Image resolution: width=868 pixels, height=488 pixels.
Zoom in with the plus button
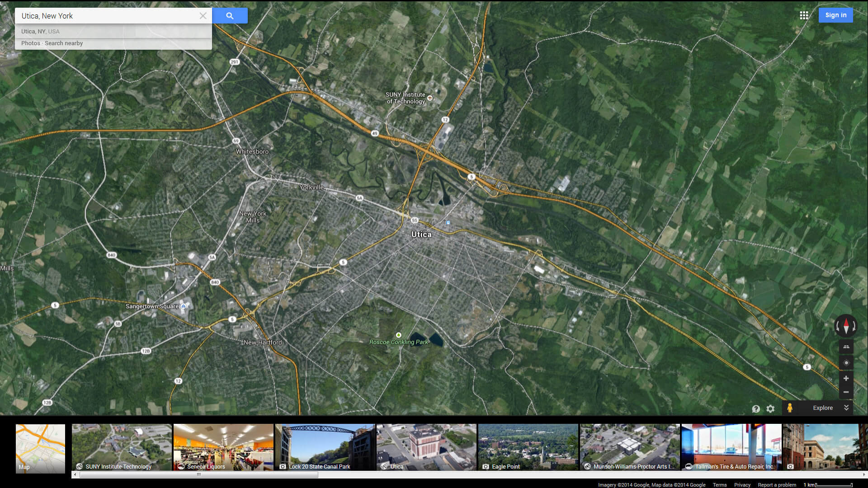846,378
